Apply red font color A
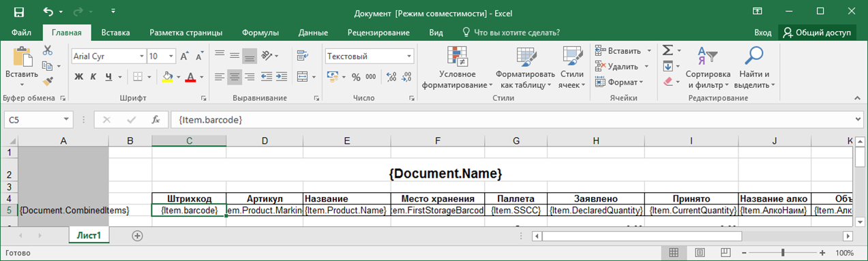Screen dimensions: 868x261 click(190, 76)
